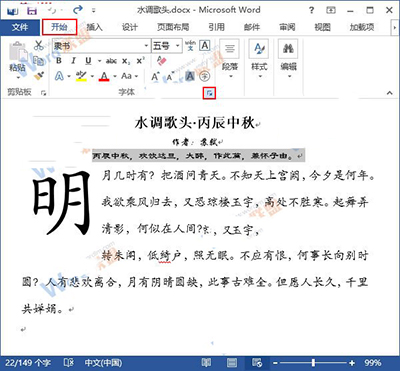The width and height of the screenshot is (400, 371).
Task: Zoom out with minus button
Action: [x=275, y=363]
